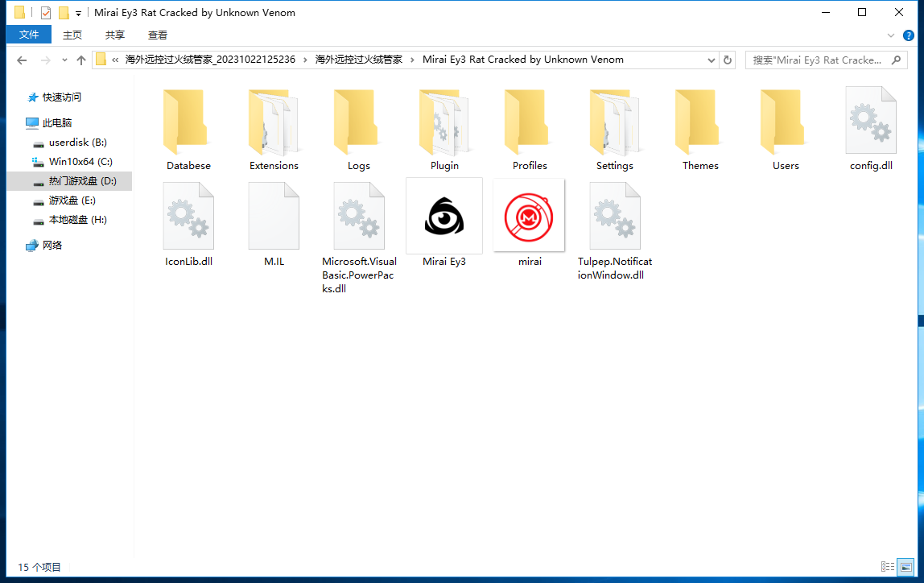Switch to the 主页 ribbon tab
924x583 pixels.
72,35
